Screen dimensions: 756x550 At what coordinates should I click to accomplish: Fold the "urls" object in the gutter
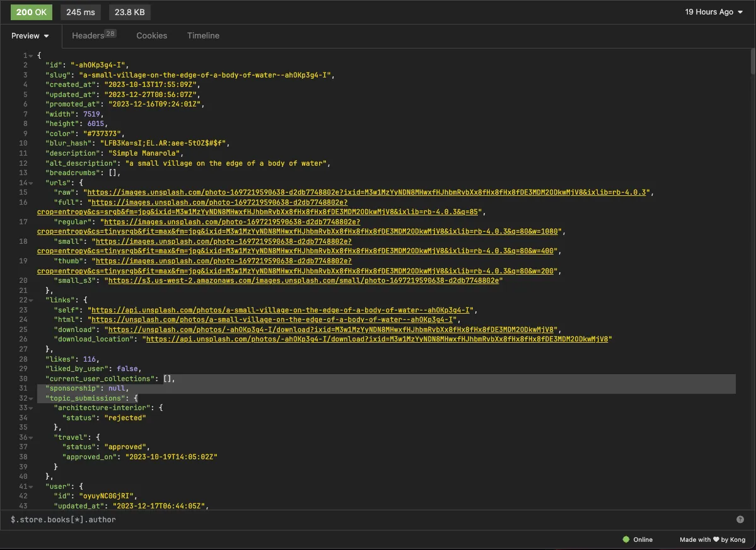pyautogui.click(x=31, y=182)
